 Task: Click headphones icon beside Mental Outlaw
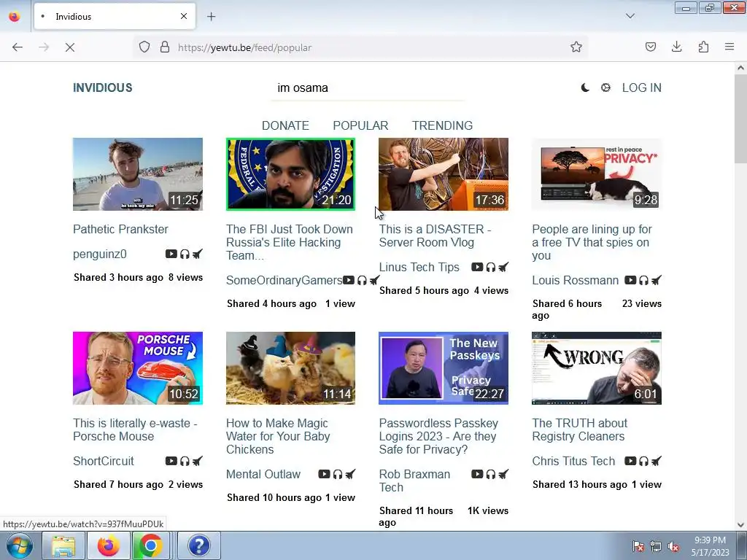(338, 474)
